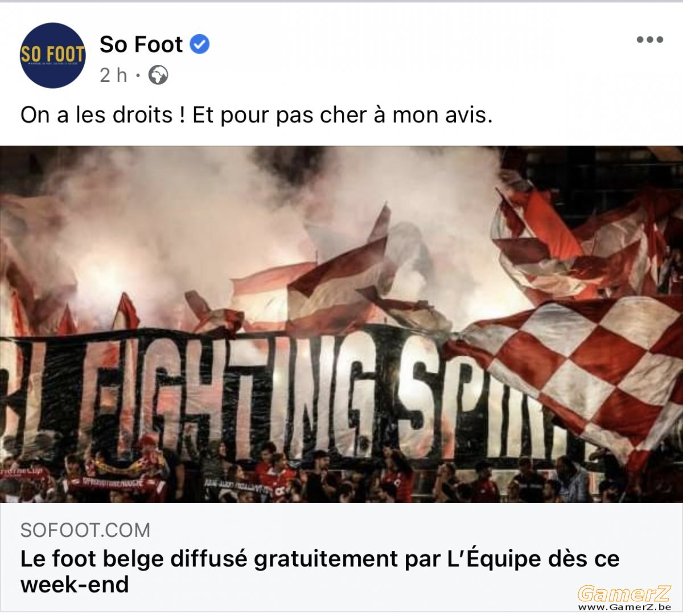This screenshot has height=616, width=683.
Task: Open the Fighting Spirit banner photo
Action: click(x=341, y=324)
